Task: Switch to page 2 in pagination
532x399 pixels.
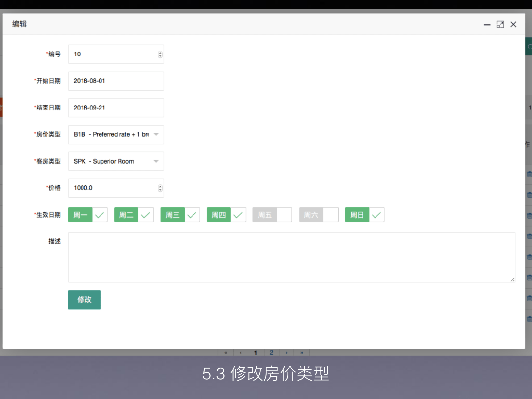Action: [271, 352]
